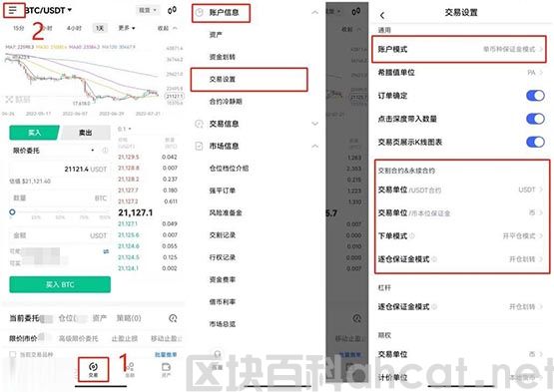Click the 批量撤单 link
Screen dimensions: 554x392
166,354
